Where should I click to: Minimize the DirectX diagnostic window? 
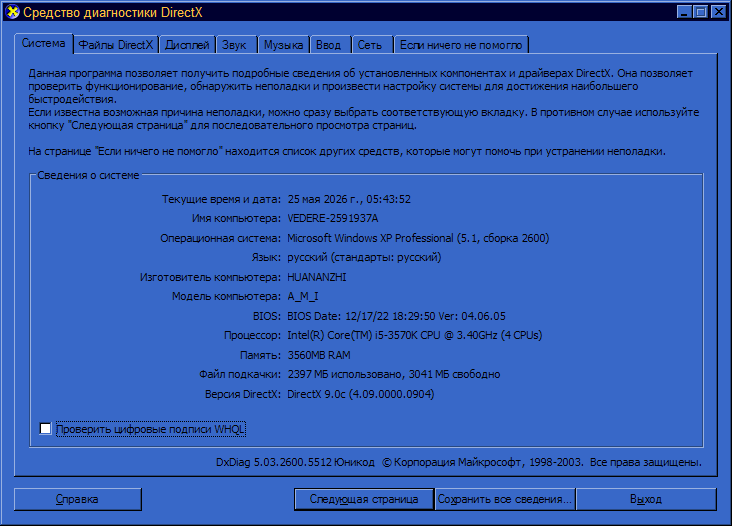click(684, 12)
